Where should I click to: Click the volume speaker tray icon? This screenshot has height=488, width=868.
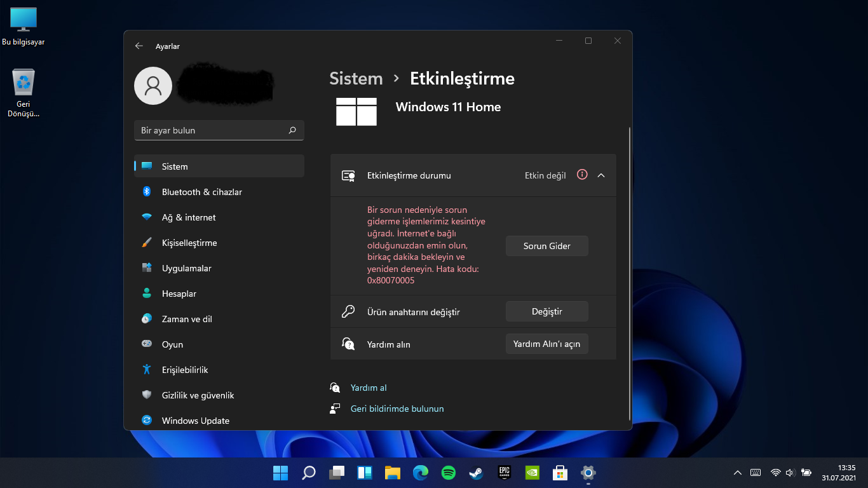790,473
